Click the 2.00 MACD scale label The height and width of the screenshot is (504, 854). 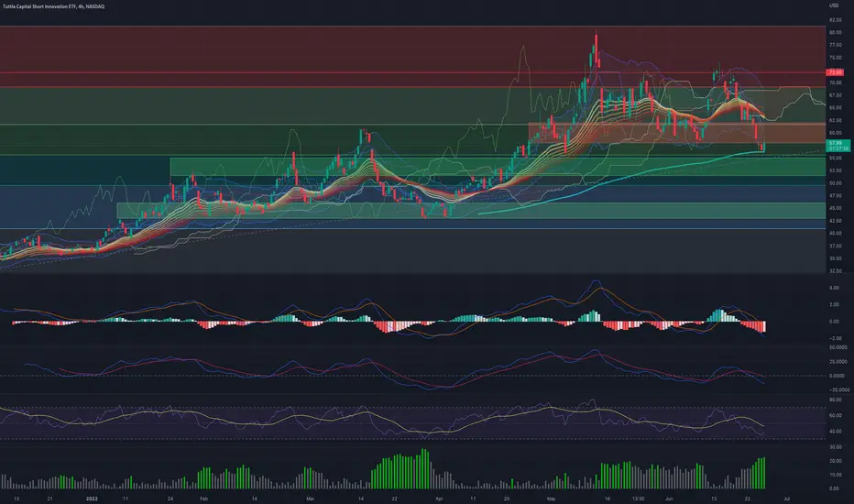click(x=834, y=304)
